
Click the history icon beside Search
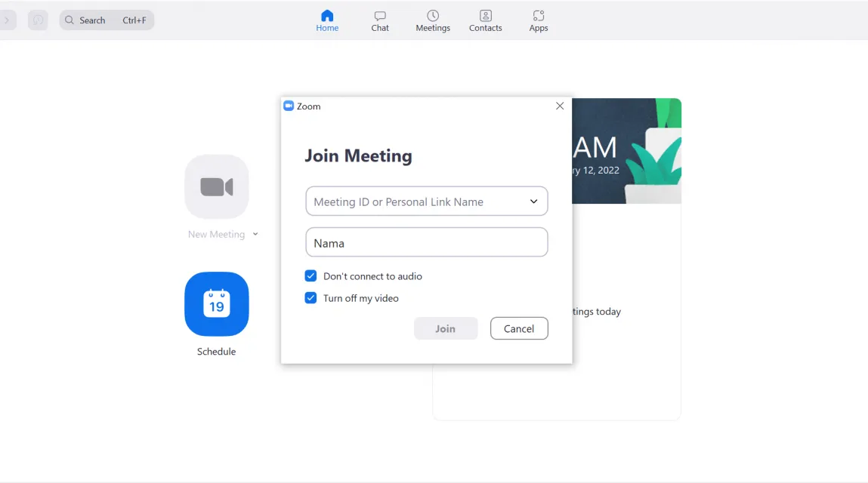tap(38, 20)
